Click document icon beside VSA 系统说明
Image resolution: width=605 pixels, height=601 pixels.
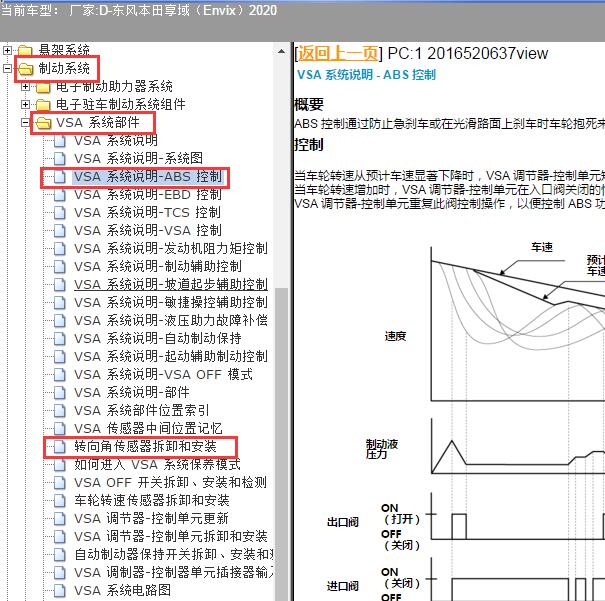coord(59,140)
